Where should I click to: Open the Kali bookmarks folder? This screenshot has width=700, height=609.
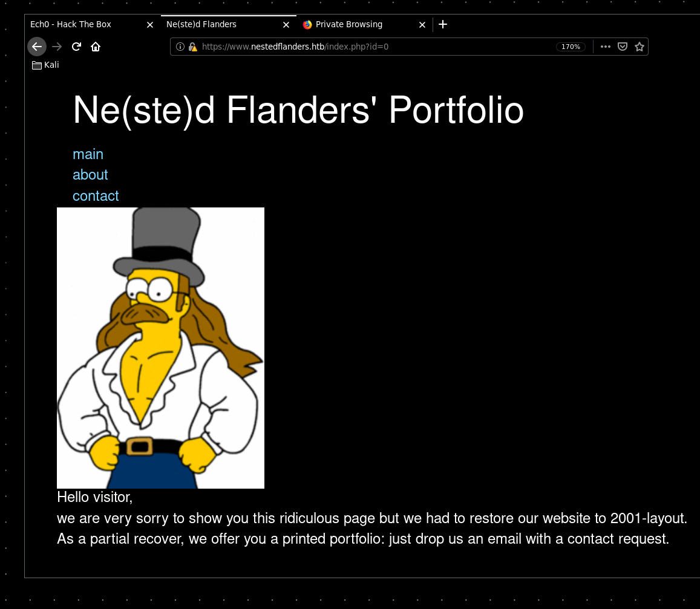[45, 65]
